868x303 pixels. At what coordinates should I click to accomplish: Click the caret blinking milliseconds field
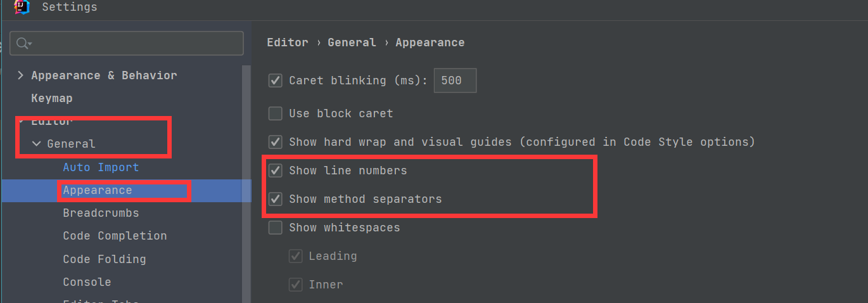(x=454, y=81)
